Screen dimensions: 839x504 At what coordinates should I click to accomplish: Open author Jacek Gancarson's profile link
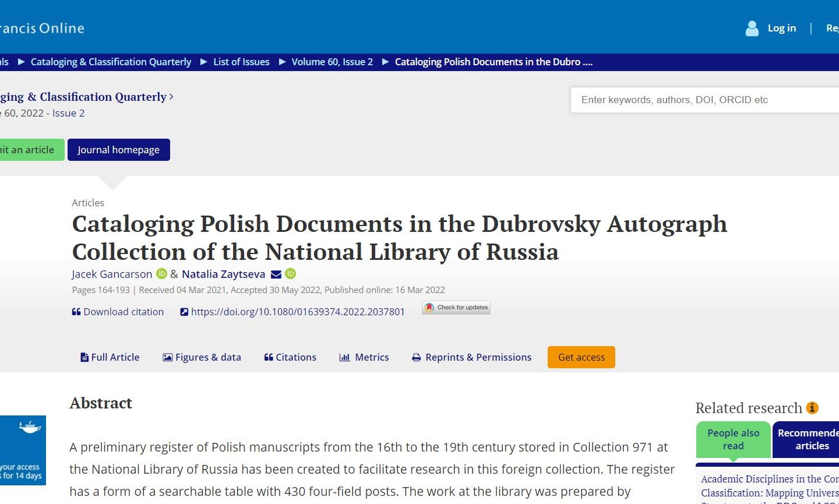[112, 274]
